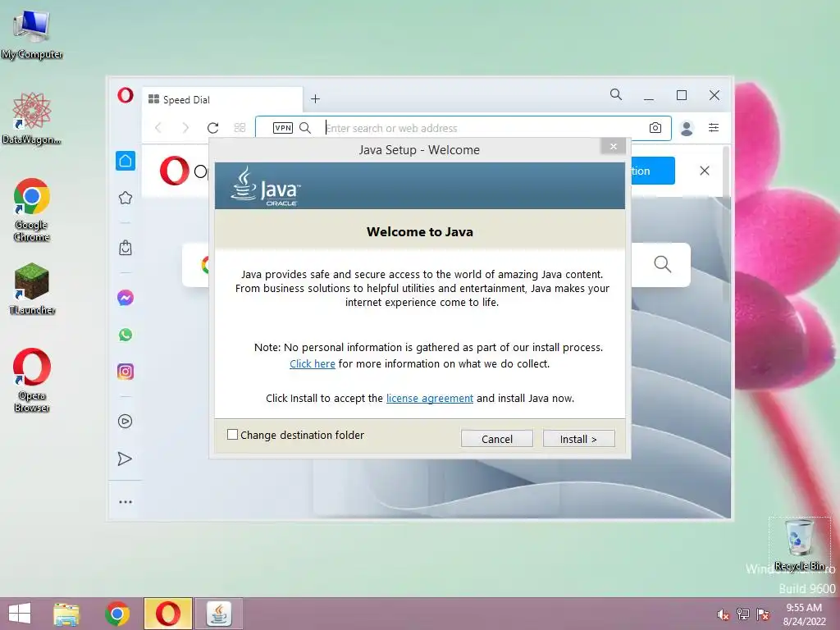This screenshot has height=630, width=840.
Task: Click the Speed Dial search magnifier button
Action: click(x=663, y=264)
